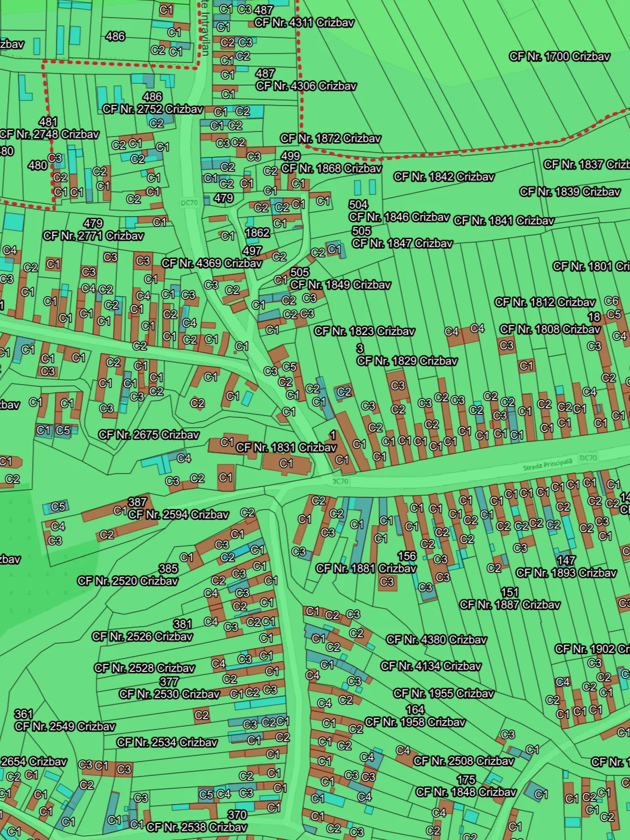Click the 'CF Nr. 1868 Crizbav' label
The height and width of the screenshot is (840, 630).
[332, 169]
